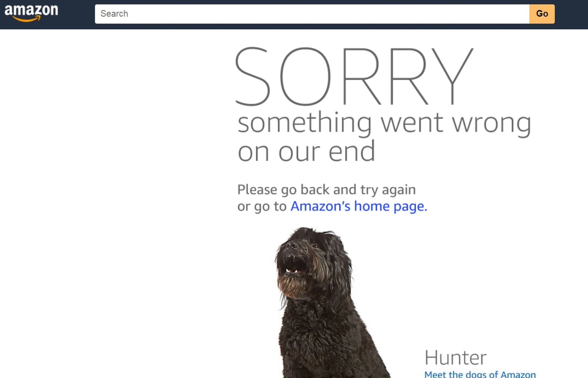Click the Amazon logo in the header
The height and width of the screenshot is (378, 588).
tap(31, 13)
